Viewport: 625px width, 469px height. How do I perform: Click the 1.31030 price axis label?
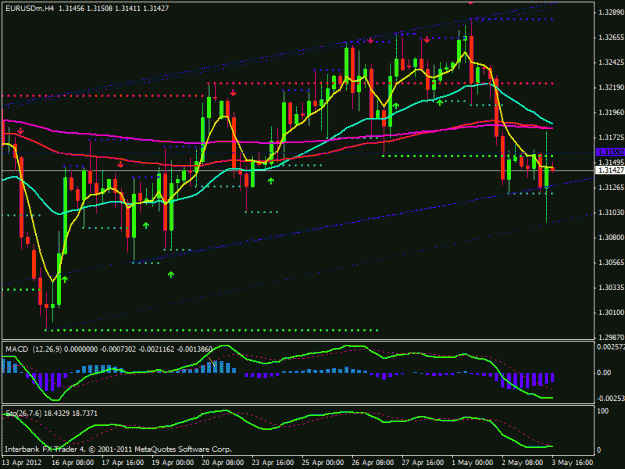(x=611, y=212)
